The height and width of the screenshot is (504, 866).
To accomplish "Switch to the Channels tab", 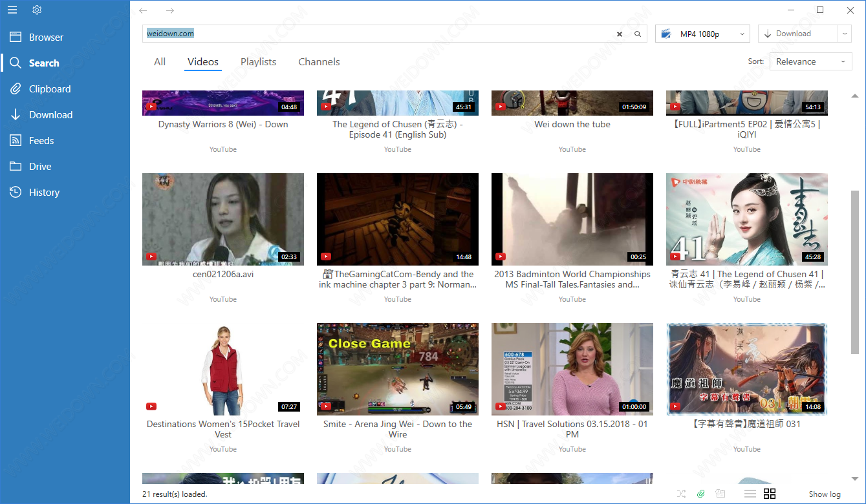I will [x=319, y=62].
